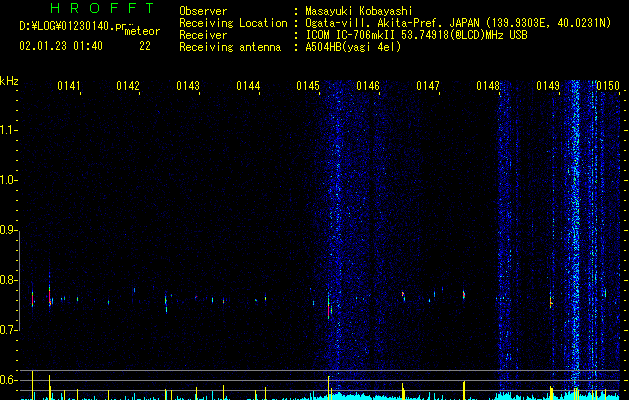The image size is (629, 400).
Task: Click the kHz axis unit label
Action: (9, 81)
